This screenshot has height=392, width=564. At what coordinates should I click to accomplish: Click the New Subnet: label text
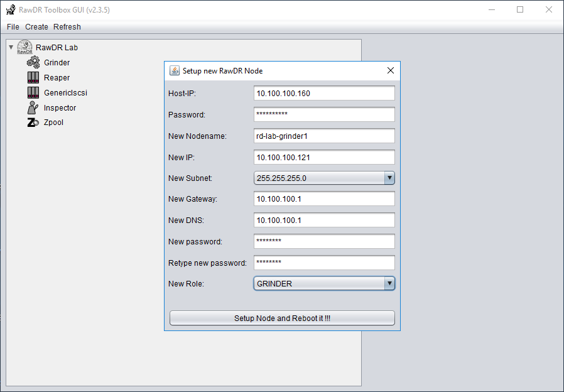point(190,178)
